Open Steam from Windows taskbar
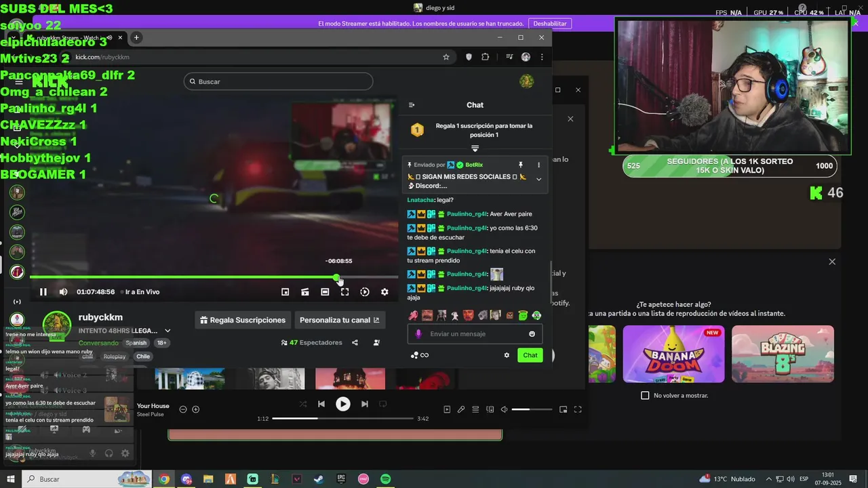Viewport: 868px width, 488px height. (x=319, y=479)
